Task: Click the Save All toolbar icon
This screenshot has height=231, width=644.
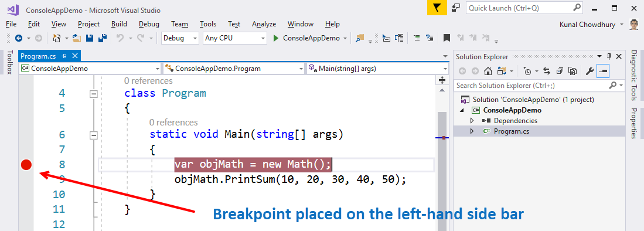Action: point(103,38)
